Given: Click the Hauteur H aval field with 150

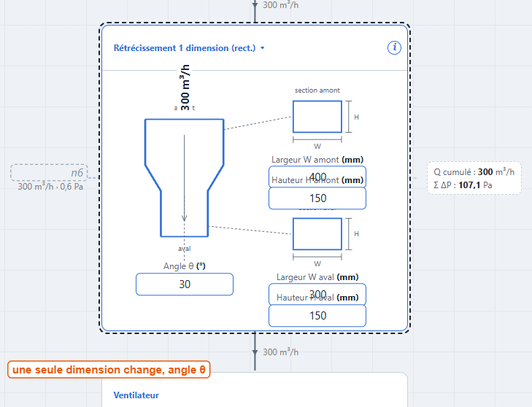Looking at the screenshot, I should pos(317,316).
